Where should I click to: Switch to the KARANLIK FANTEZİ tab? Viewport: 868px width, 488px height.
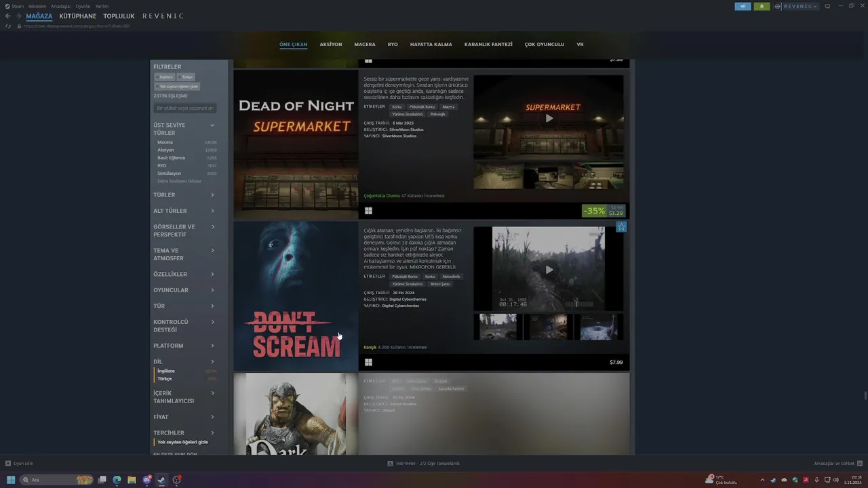[488, 45]
